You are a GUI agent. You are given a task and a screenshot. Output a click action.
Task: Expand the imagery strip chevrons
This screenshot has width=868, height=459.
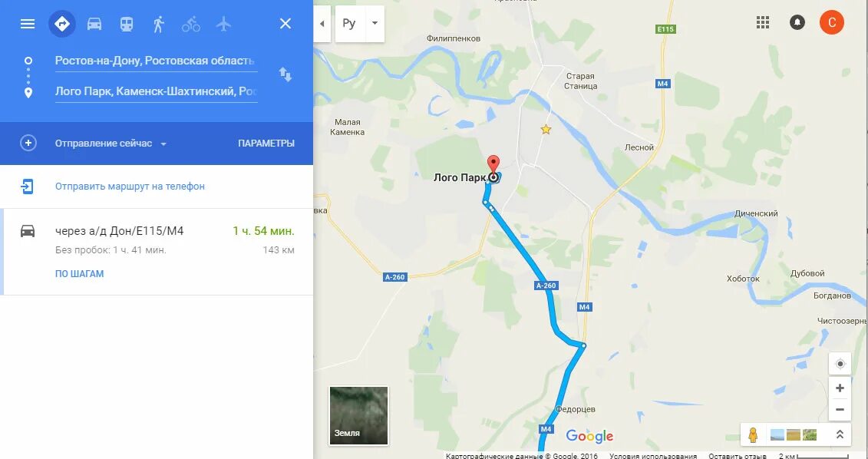point(840,434)
